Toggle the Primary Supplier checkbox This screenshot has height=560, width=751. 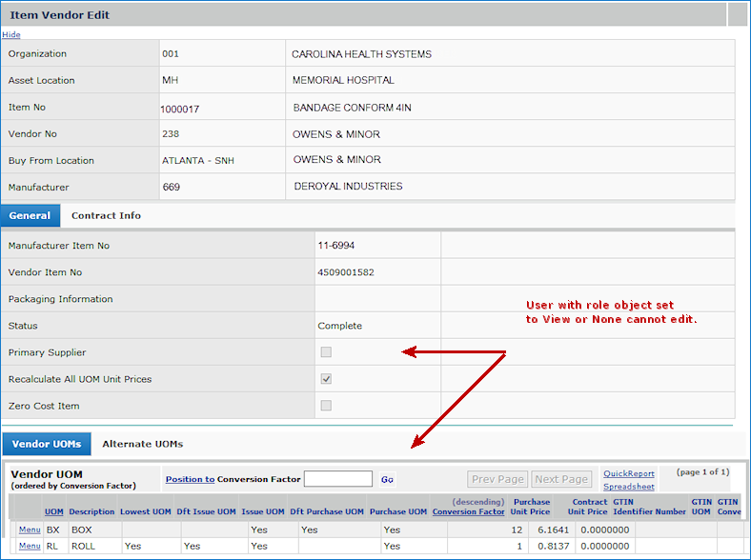[326, 352]
